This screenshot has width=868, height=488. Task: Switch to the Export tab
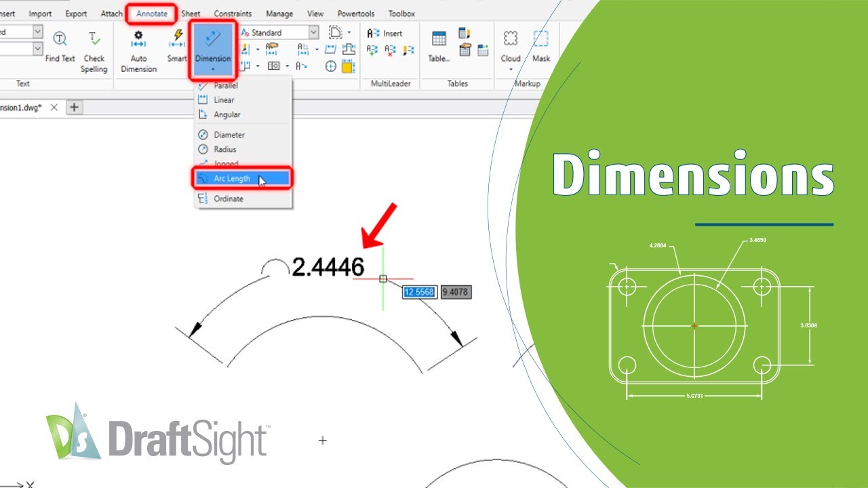click(x=76, y=14)
